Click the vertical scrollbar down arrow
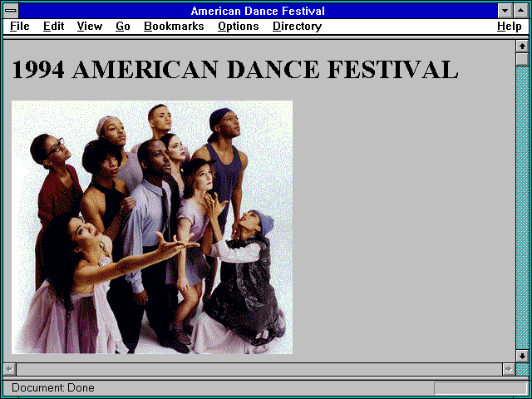 click(x=522, y=356)
